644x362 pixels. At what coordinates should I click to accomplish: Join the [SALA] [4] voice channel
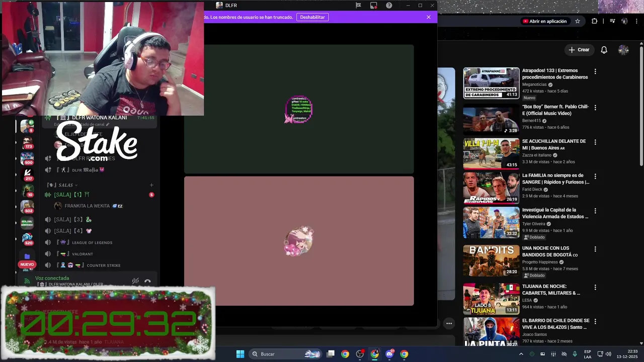[x=100, y=231]
